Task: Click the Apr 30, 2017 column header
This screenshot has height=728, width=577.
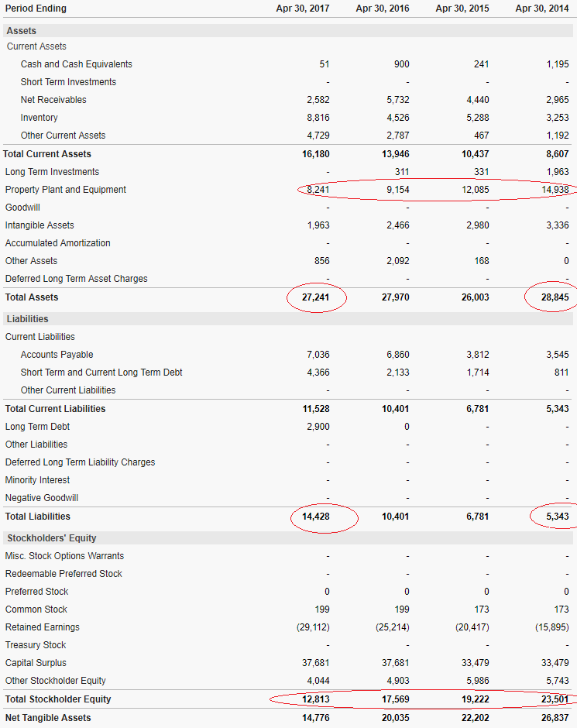Action: point(303,9)
